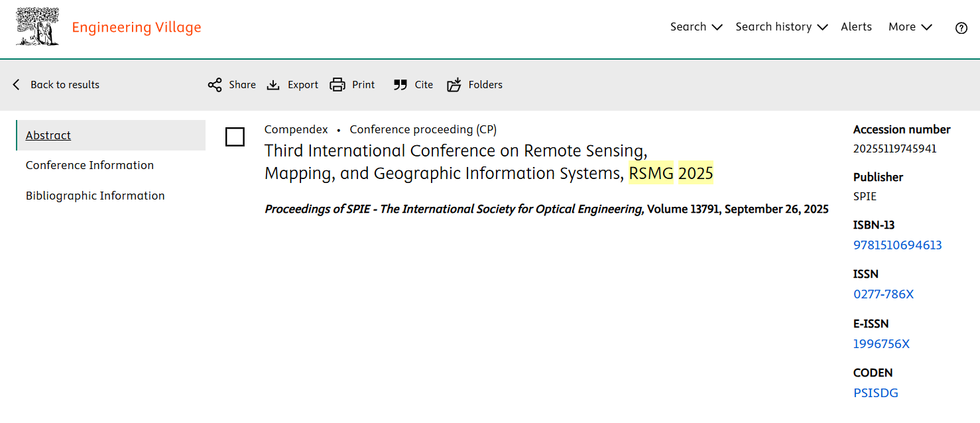This screenshot has width=980, height=423.
Task: Click the Print printer icon
Action: coord(337,85)
